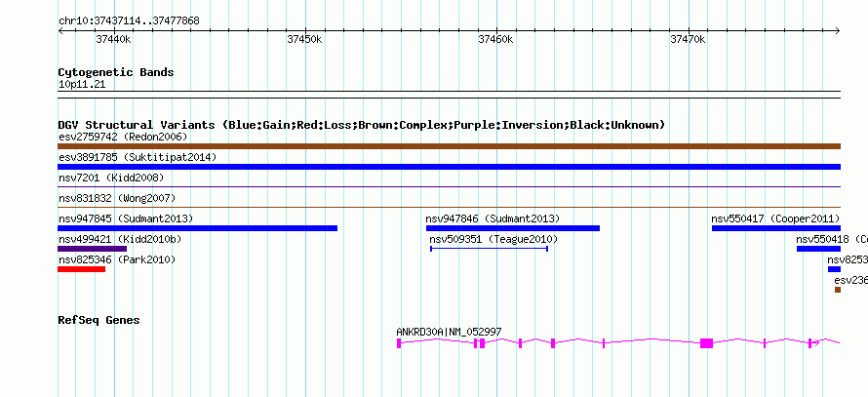Select the esv3891785 (Suktitipat2014) blue gain bar
The image size is (868, 397).
click(x=449, y=167)
